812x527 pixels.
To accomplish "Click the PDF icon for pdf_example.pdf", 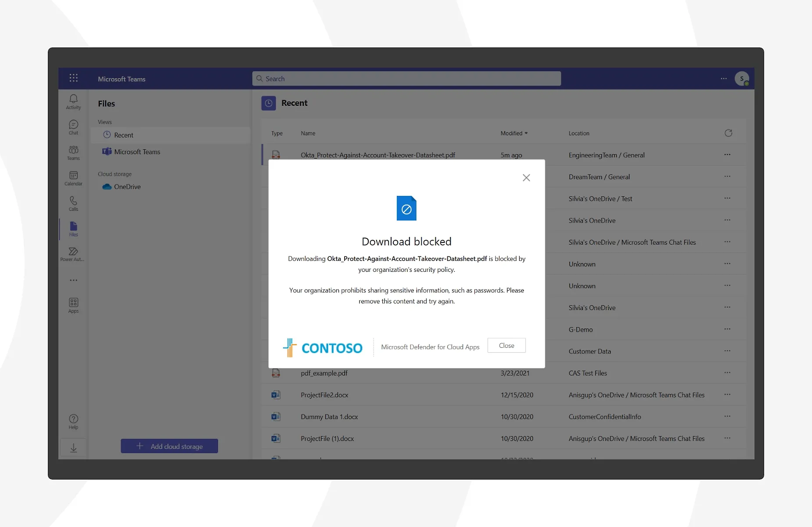I will point(276,373).
